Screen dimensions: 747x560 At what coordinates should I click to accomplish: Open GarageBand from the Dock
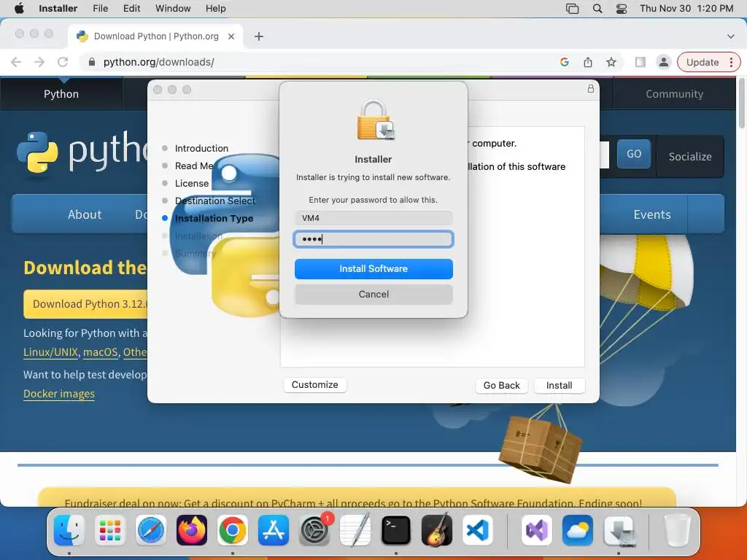[x=437, y=530]
